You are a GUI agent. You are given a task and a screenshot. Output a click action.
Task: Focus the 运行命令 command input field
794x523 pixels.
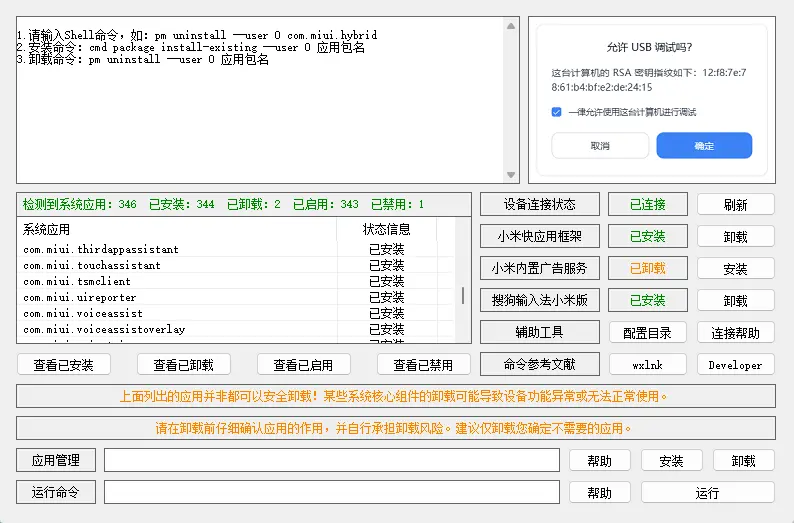click(332, 492)
